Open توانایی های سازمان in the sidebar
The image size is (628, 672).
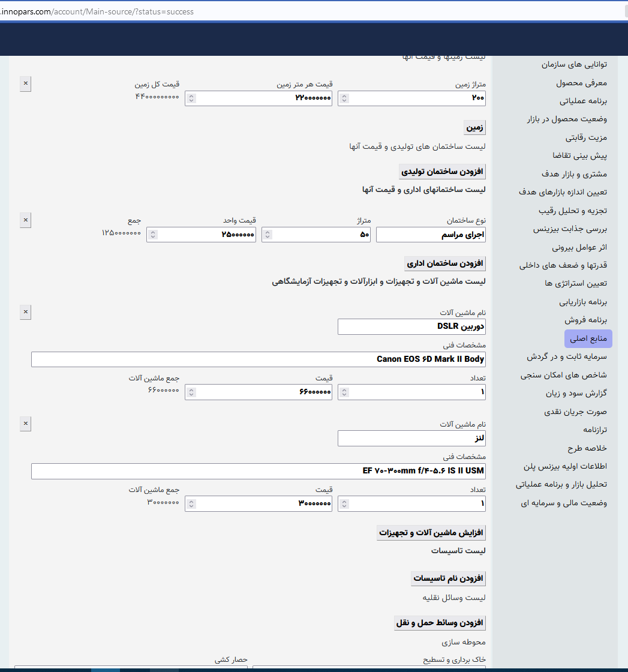click(x=574, y=64)
